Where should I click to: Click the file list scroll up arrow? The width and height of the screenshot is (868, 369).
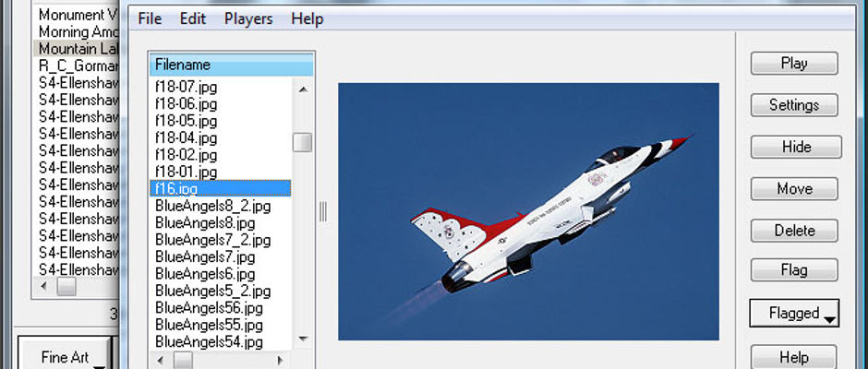[x=303, y=88]
